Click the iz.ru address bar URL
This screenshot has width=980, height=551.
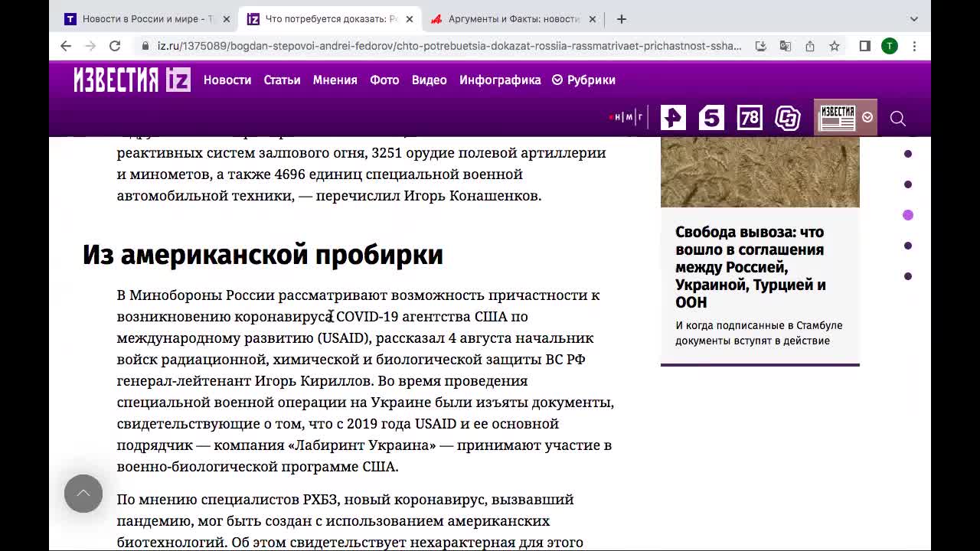[449, 46]
